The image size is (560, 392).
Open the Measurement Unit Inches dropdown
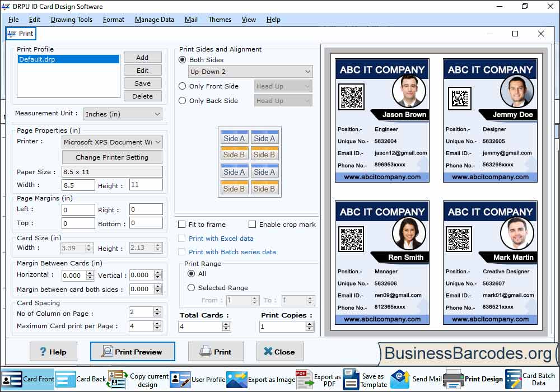click(x=123, y=114)
